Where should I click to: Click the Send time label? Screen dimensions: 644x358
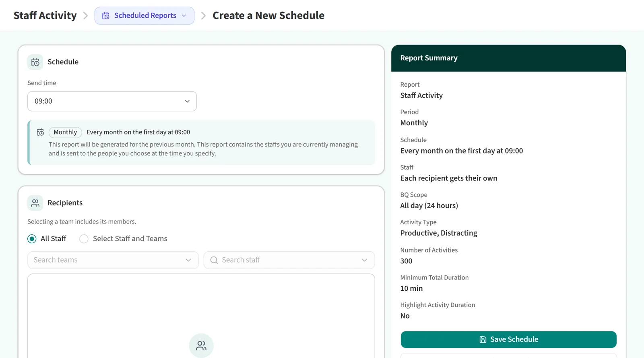[x=42, y=83]
